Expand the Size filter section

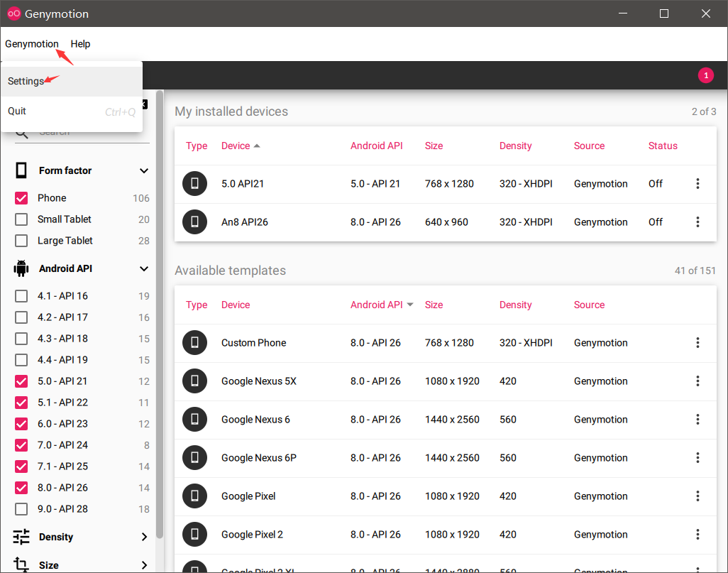coord(144,565)
